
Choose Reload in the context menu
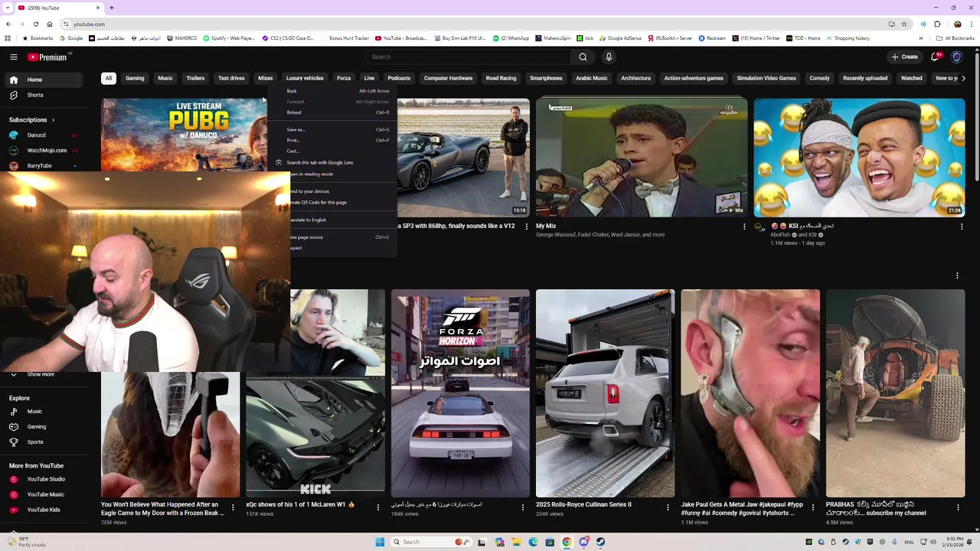click(x=332, y=112)
